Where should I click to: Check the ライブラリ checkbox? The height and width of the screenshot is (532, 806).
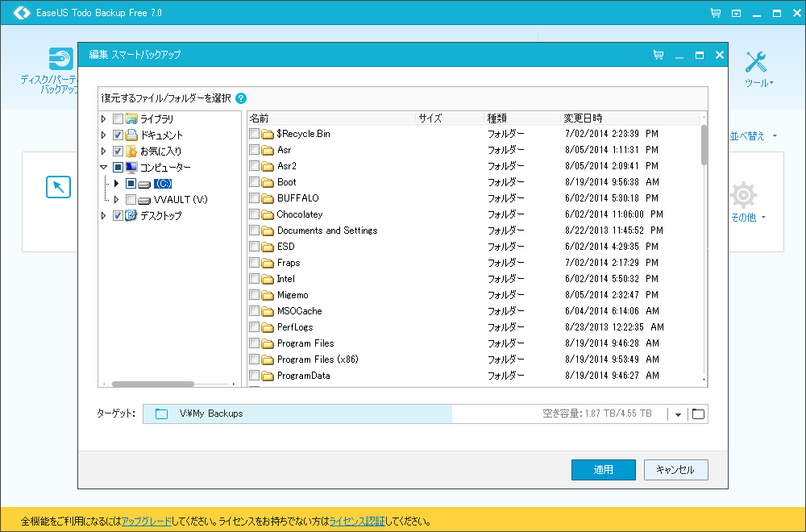click(118, 119)
